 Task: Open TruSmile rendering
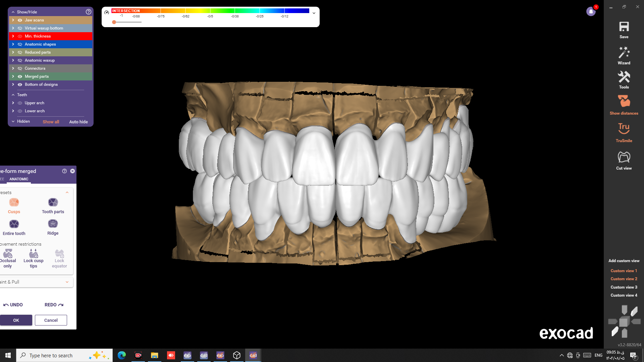pos(624,128)
